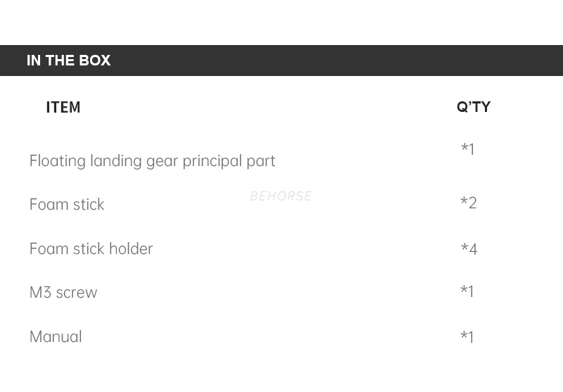The image size is (563, 392).
Task: Select the M3 screw item label
Action: click(63, 293)
